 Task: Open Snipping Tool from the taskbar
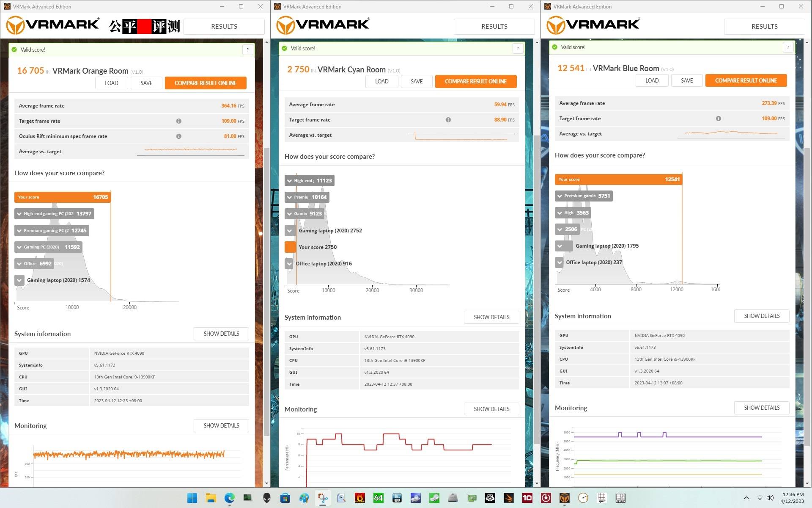click(x=323, y=498)
